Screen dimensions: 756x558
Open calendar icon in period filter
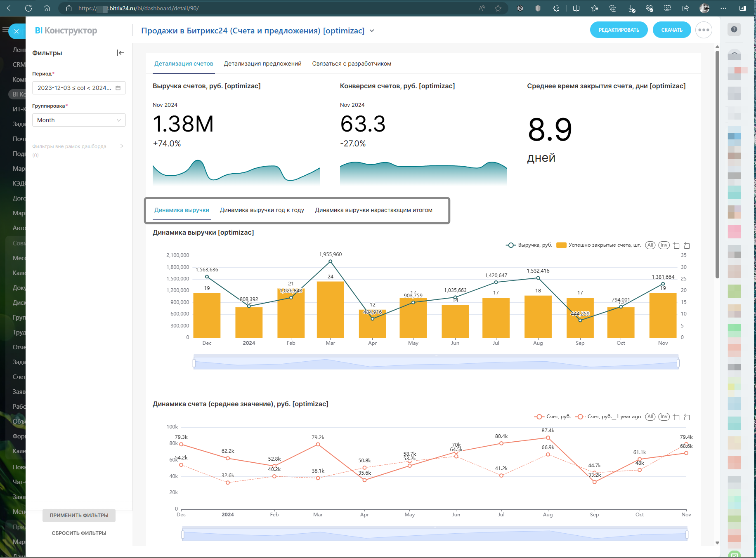tap(118, 88)
